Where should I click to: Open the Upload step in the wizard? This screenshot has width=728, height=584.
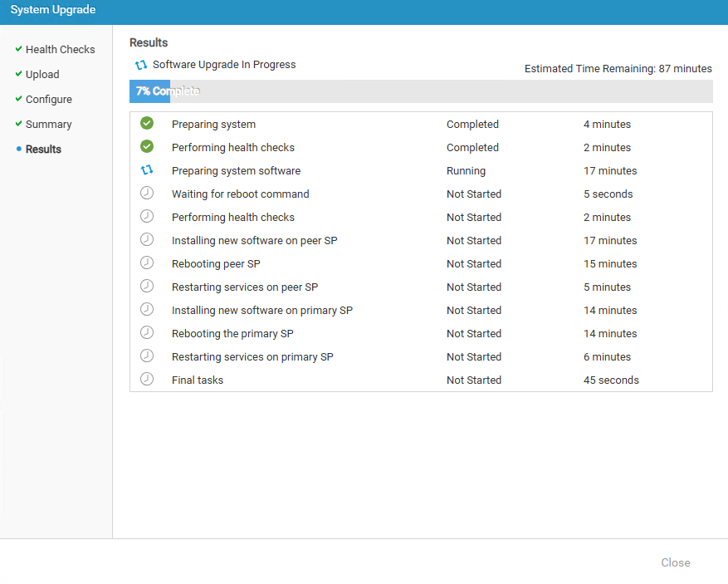(42, 75)
